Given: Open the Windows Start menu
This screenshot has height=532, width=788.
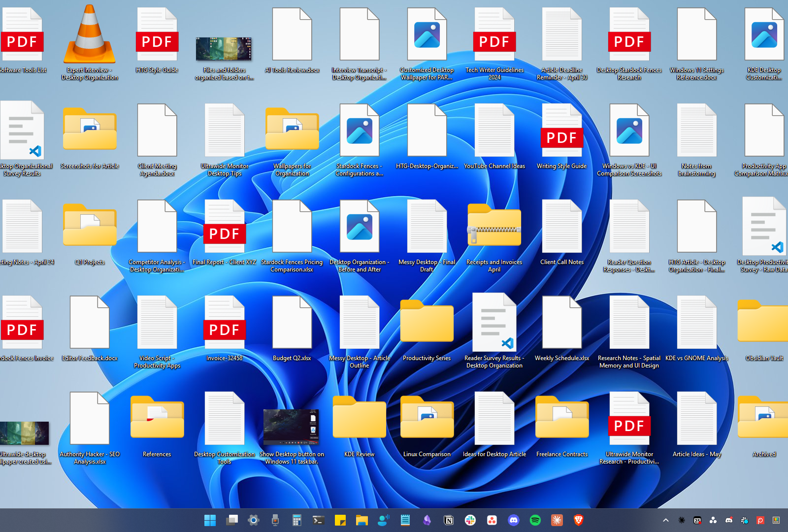Looking at the screenshot, I should coord(210,520).
